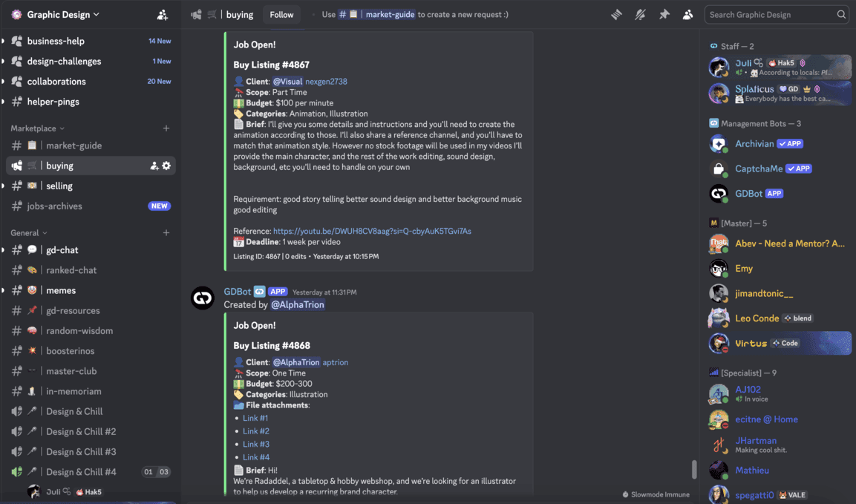Click the add friends icon beside Graphic Design
This screenshot has width=856, height=504.
click(161, 14)
